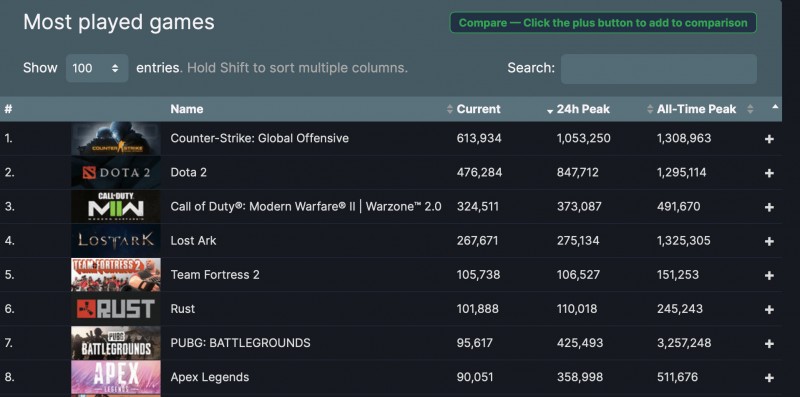Open Lost Ark logo thumbnail
This screenshot has width=800, height=397.
(116, 240)
